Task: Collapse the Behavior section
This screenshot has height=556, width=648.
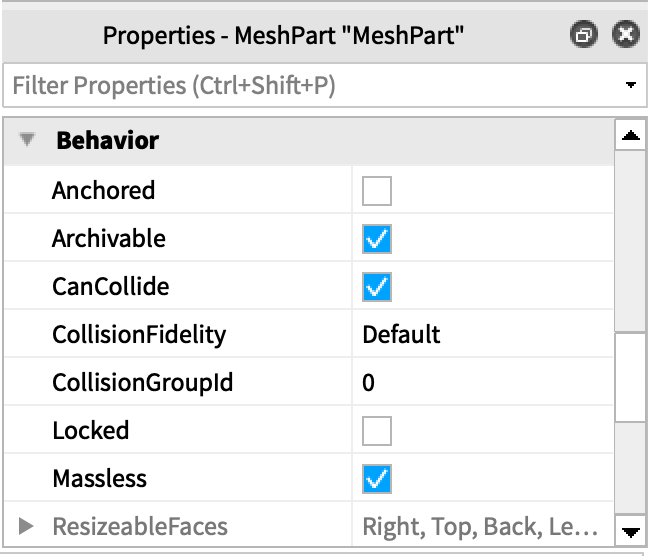Action: click(27, 141)
